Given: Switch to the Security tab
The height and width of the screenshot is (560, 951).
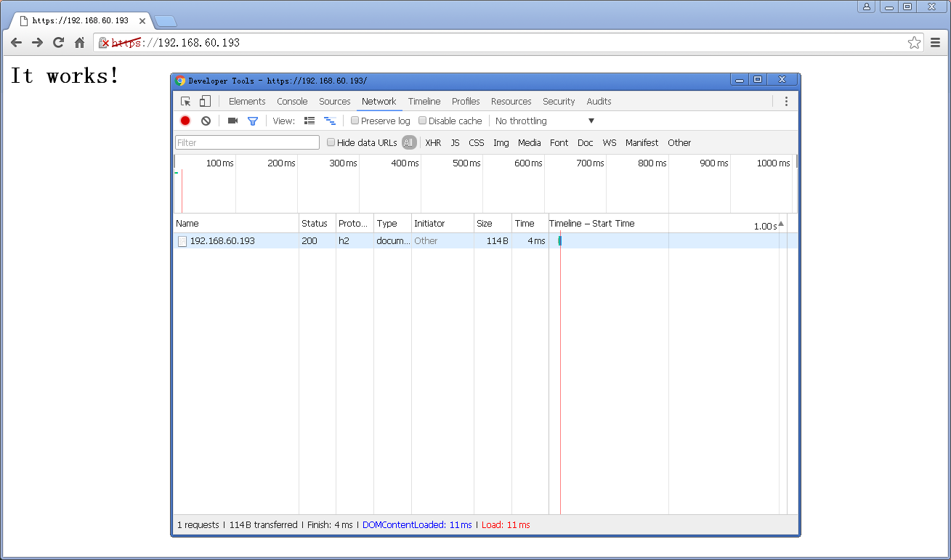Looking at the screenshot, I should point(559,102).
